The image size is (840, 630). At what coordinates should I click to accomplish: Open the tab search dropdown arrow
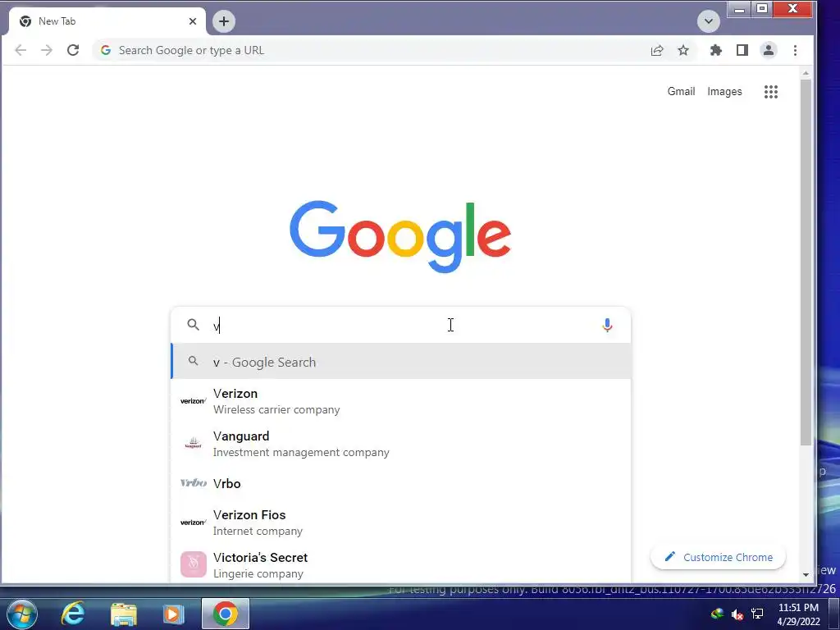(708, 21)
